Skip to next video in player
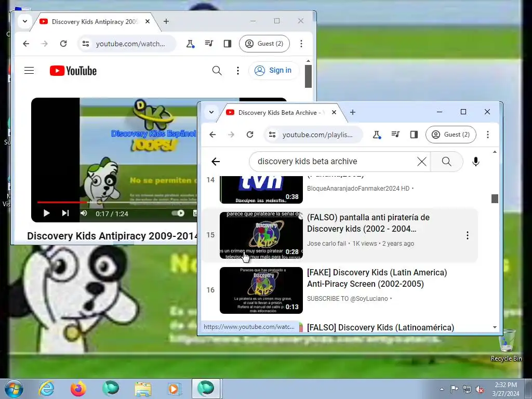The height and width of the screenshot is (399, 532). coord(65,213)
